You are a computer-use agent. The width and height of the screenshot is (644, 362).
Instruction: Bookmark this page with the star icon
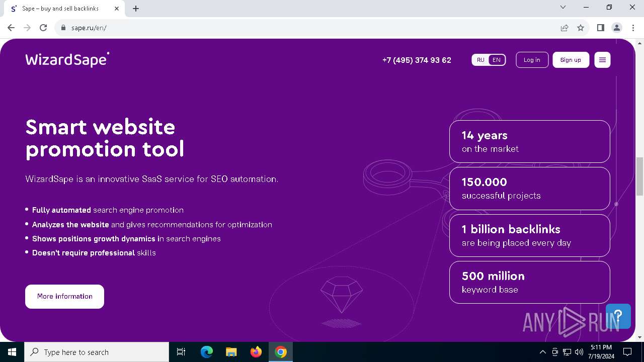581,28
